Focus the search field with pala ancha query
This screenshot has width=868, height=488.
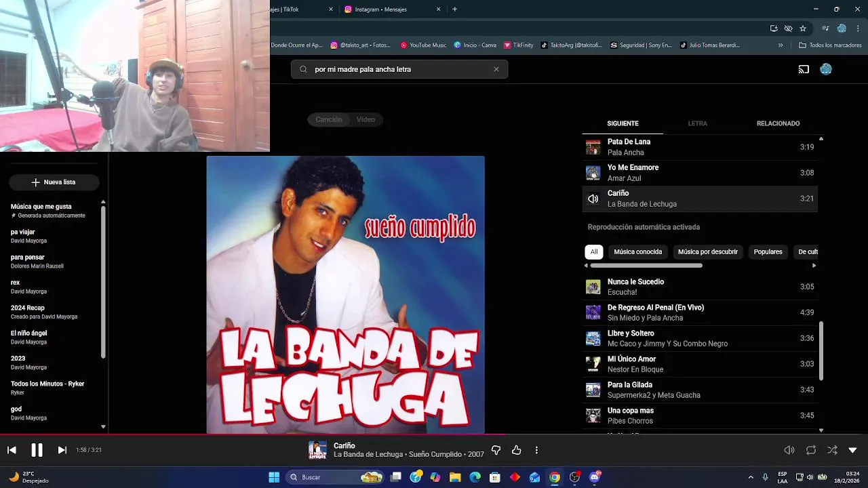(x=400, y=69)
